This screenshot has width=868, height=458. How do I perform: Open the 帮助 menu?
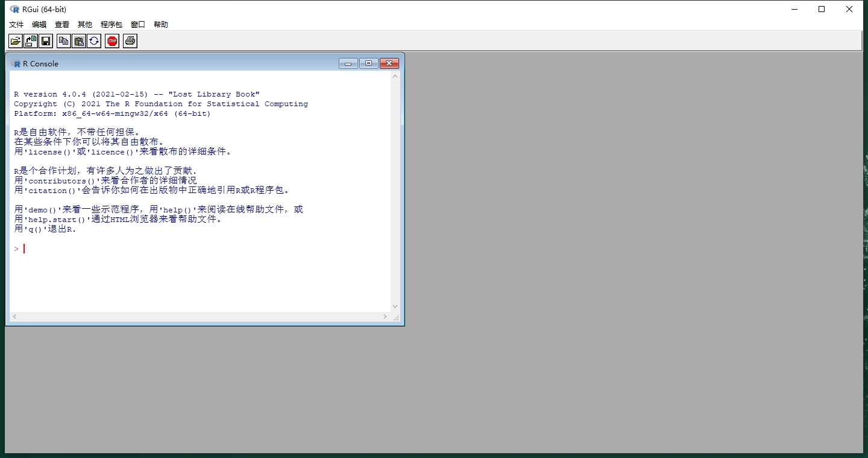160,24
